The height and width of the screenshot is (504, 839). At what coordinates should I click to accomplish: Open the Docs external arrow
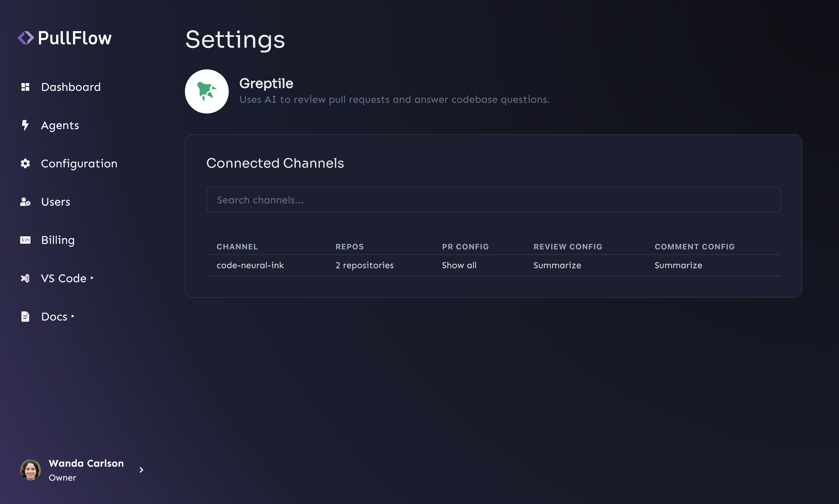[x=73, y=316]
